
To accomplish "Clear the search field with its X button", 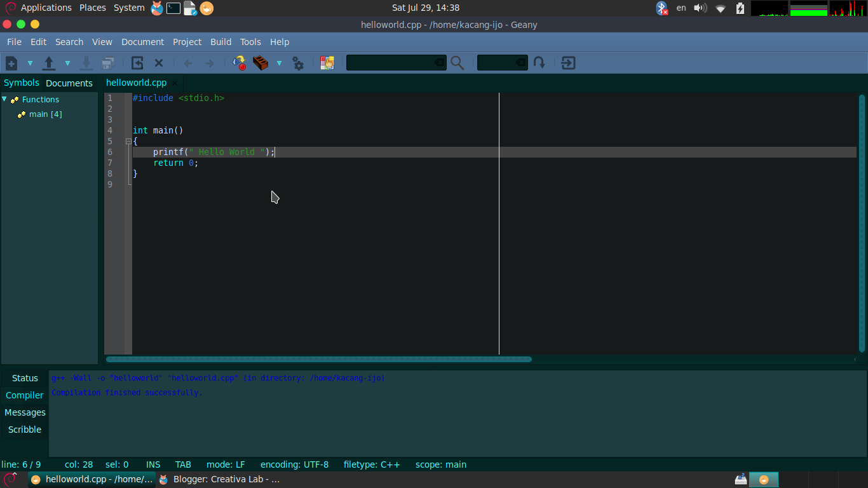I will tap(440, 63).
